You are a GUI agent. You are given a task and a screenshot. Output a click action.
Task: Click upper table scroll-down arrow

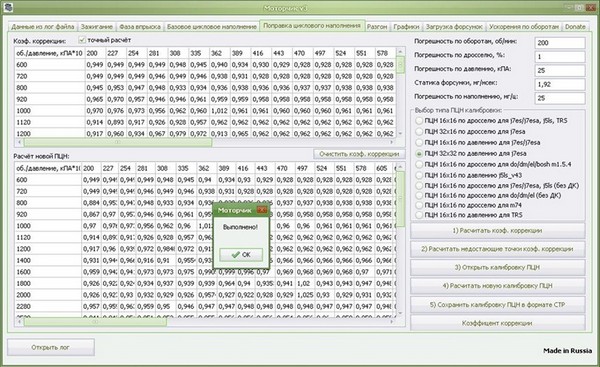(400, 134)
